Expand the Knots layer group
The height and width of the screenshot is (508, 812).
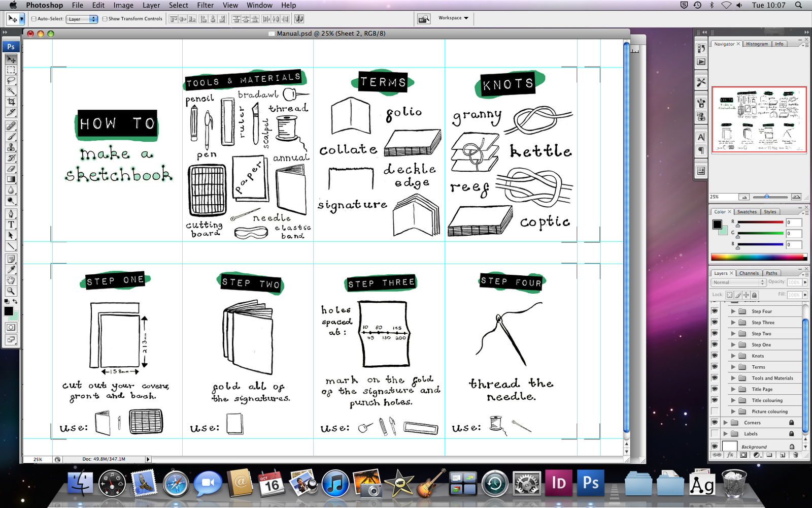pos(733,356)
